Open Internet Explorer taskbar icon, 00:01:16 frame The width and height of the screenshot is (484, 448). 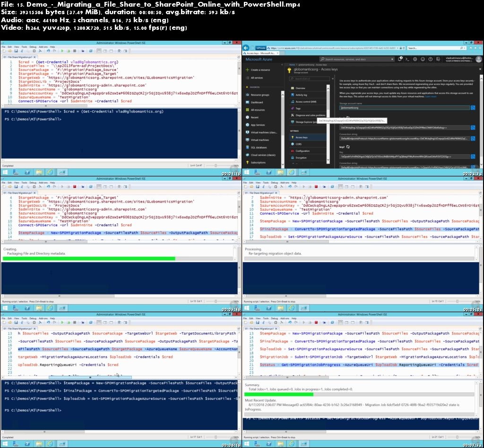(x=50, y=172)
